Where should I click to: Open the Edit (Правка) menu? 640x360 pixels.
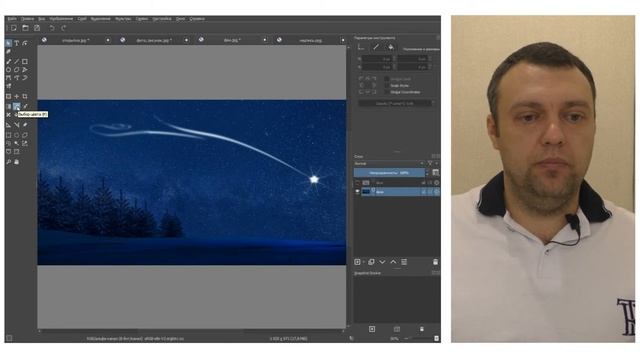pyautogui.click(x=27, y=19)
